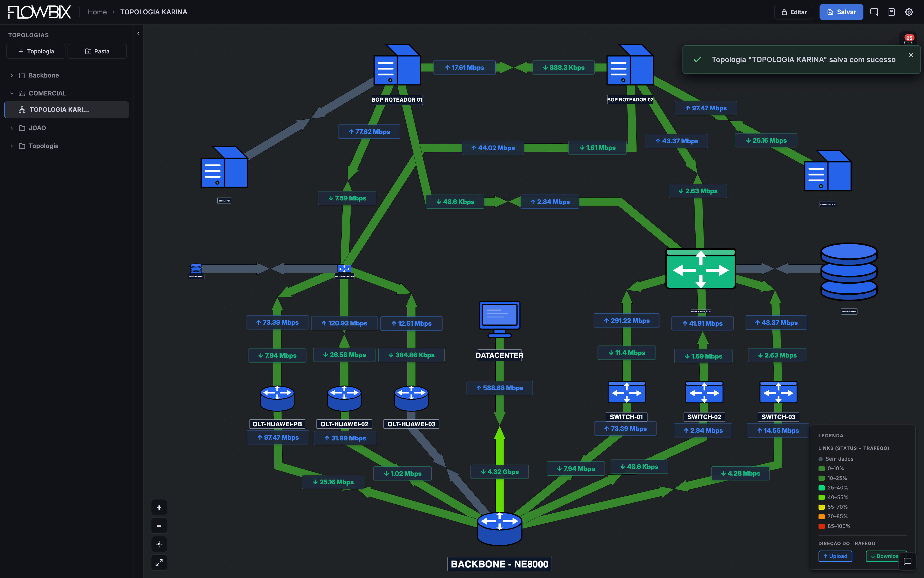Open the Home breadcrumb link
The height and width of the screenshot is (578, 924).
(97, 12)
